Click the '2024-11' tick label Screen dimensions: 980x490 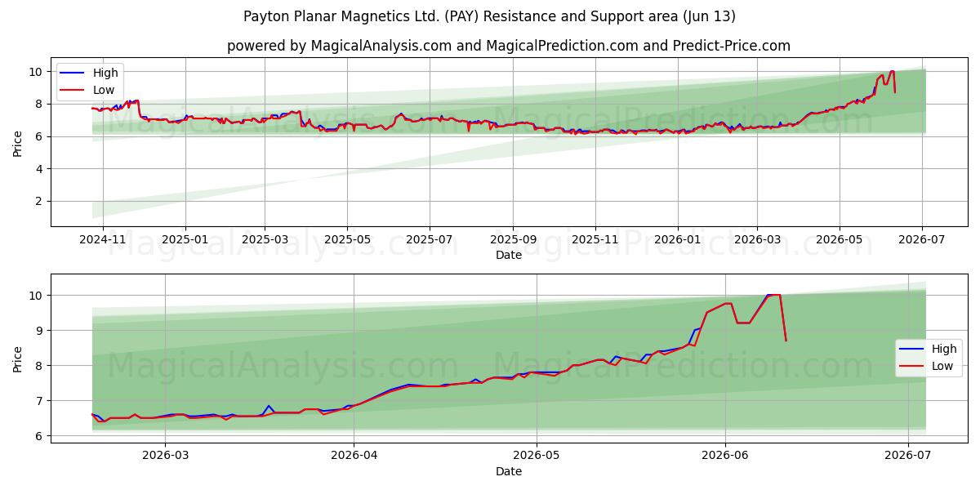[x=103, y=240]
